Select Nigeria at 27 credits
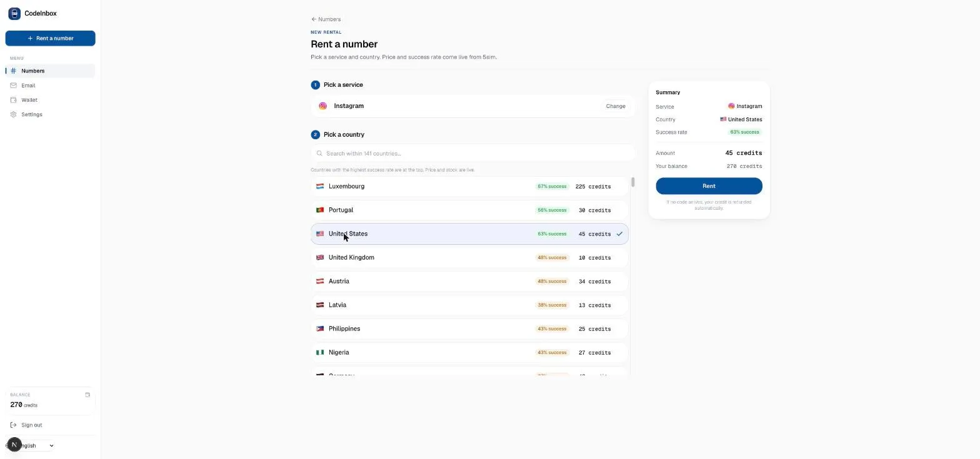980x459 pixels. tap(469, 352)
